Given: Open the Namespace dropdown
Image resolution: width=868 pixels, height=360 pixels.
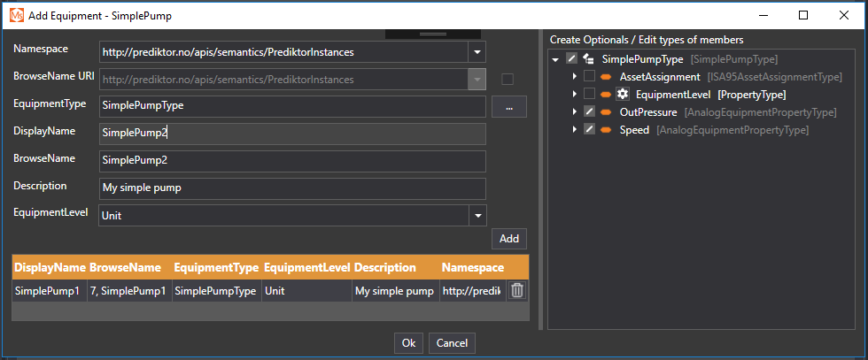Looking at the screenshot, I should pos(477,52).
